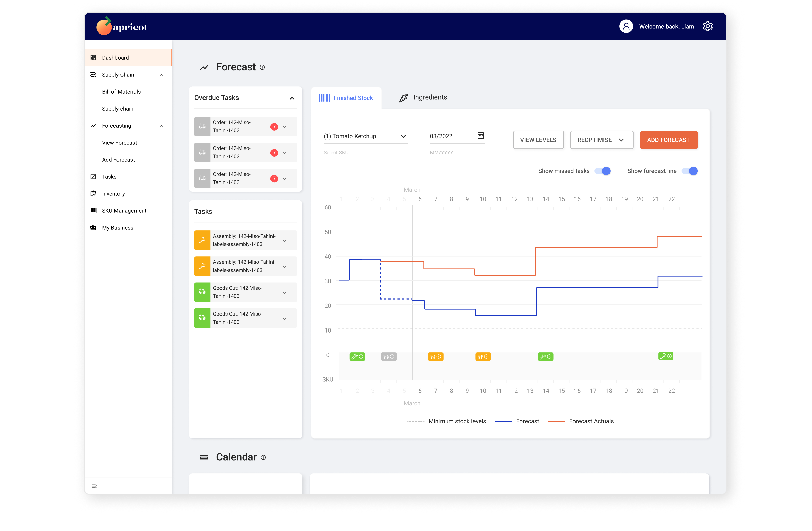Click Forecast info icon
The height and width of the screenshot is (531, 812).
(262, 67)
